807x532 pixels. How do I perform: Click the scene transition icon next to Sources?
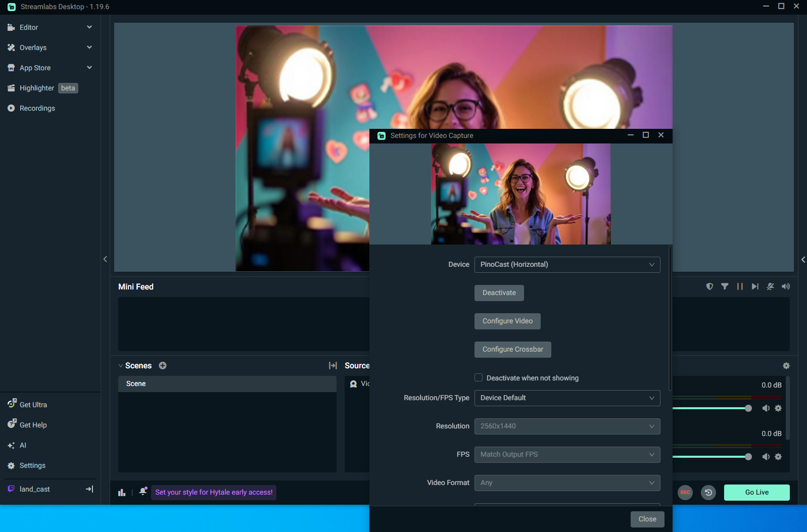pyautogui.click(x=333, y=366)
